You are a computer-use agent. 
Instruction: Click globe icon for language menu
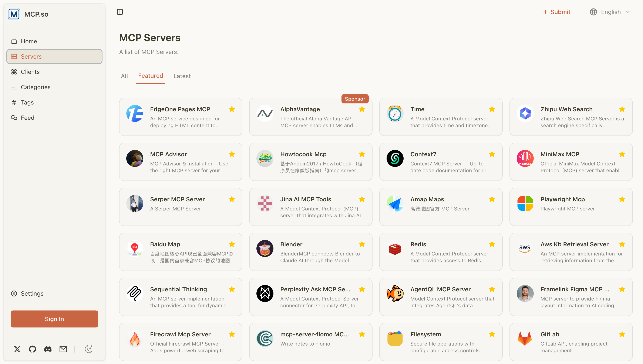tap(593, 12)
